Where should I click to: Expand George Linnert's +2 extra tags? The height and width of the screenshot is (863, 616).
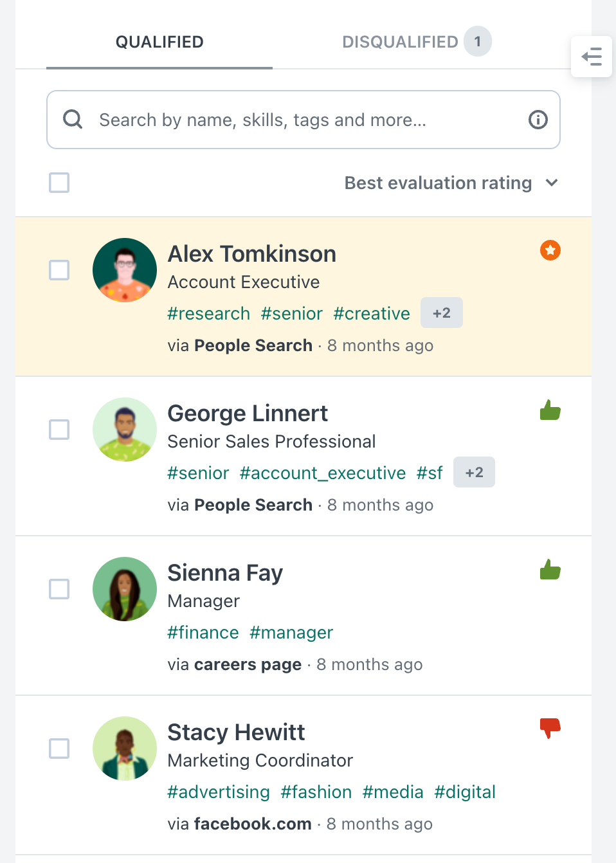tap(474, 472)
